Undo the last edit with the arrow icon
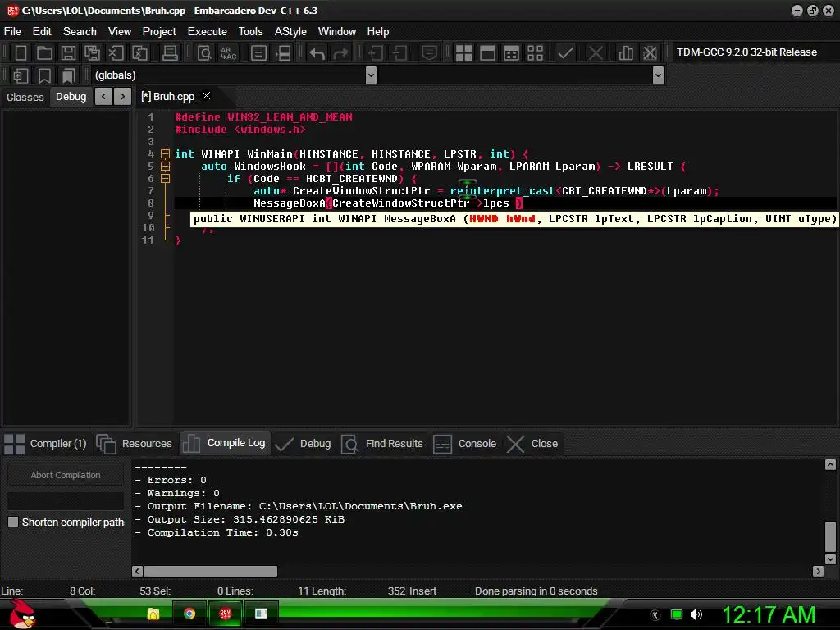Viewport: 840px width, 630px height. point(317,52)
